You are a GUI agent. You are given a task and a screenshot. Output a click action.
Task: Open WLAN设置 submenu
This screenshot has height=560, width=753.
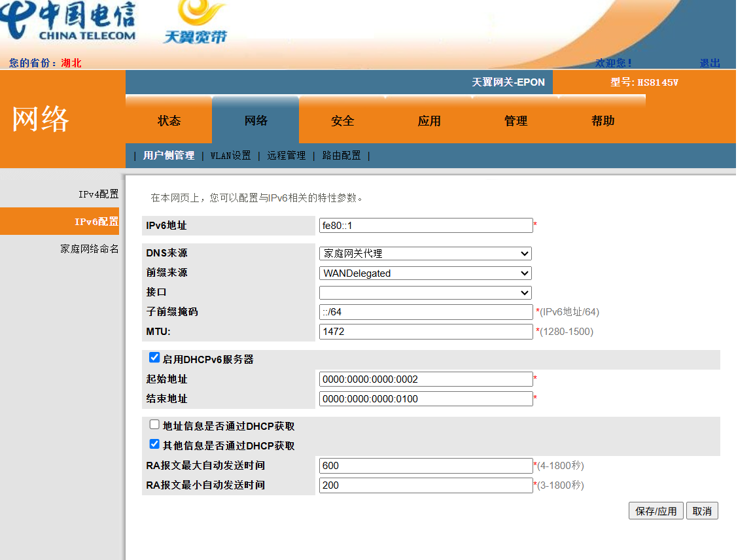[x=230, y=156]
